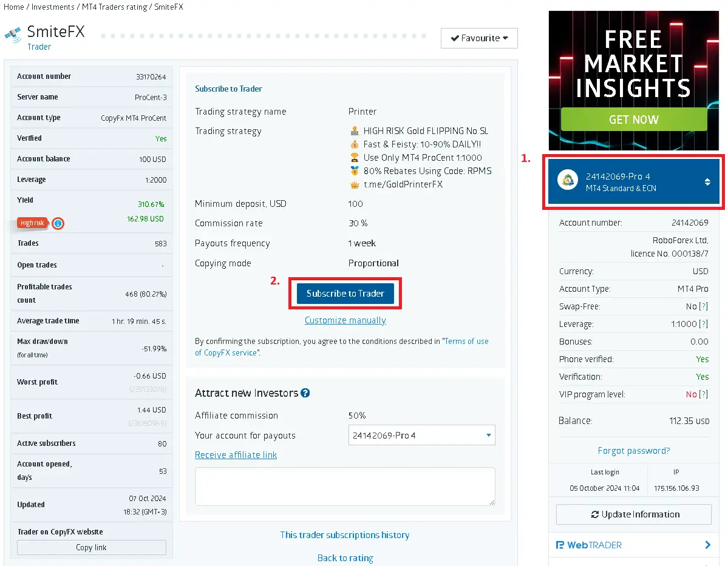Click Back to rating link
The width and height of the screenshot is (728, 566).
(x=345, y=558)
